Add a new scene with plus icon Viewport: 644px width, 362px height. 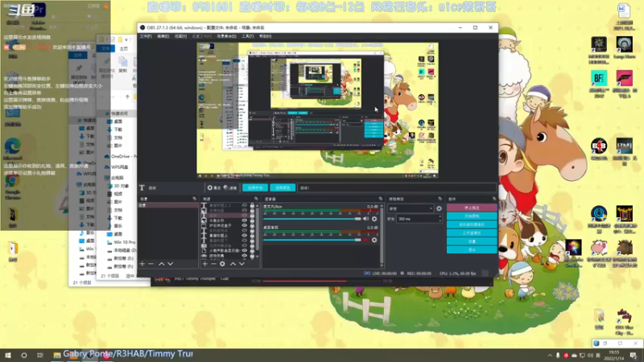click(142, 264)
